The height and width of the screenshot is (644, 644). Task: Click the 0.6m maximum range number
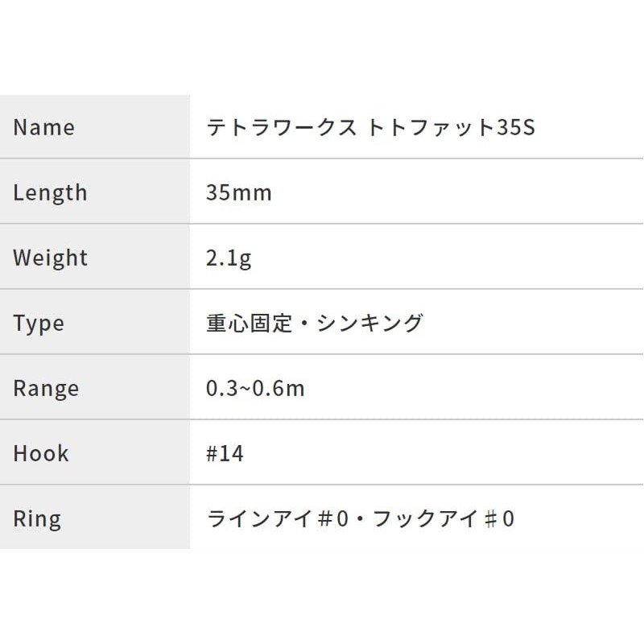point(279,388)
